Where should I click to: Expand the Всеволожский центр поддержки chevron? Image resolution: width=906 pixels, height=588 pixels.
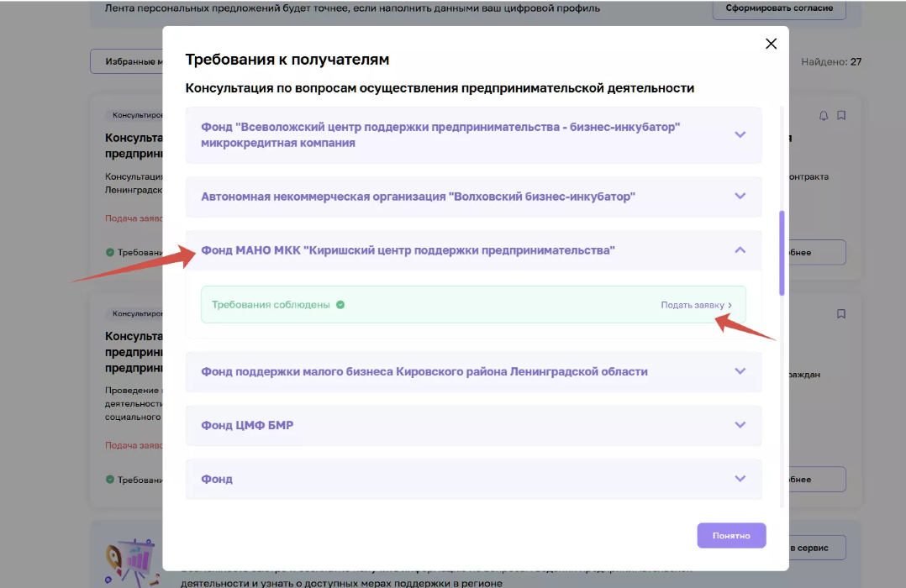pyautogui.click(x=740, y=134)
